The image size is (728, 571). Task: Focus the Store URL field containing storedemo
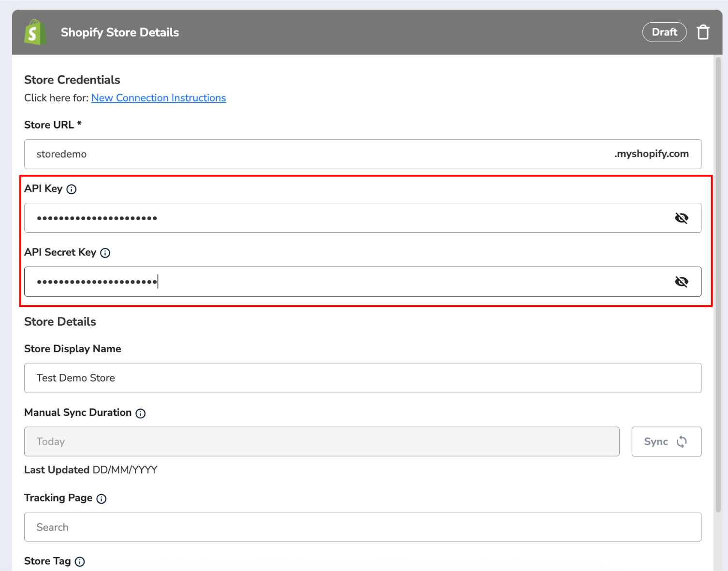(x=363, y=154)
